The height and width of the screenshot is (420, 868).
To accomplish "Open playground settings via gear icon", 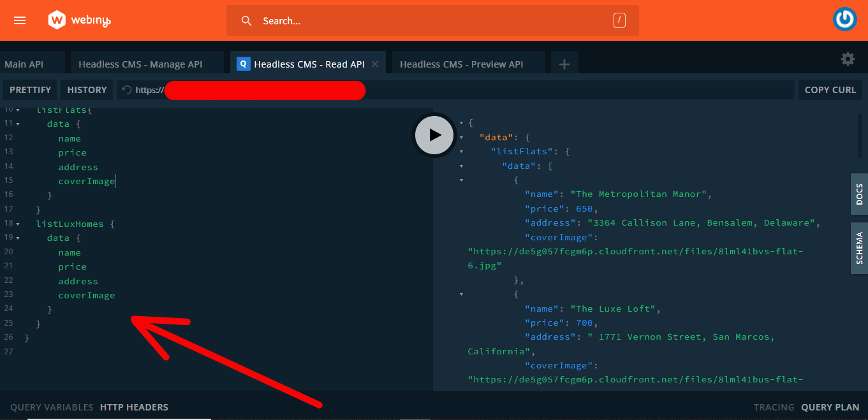I will 848,59.
